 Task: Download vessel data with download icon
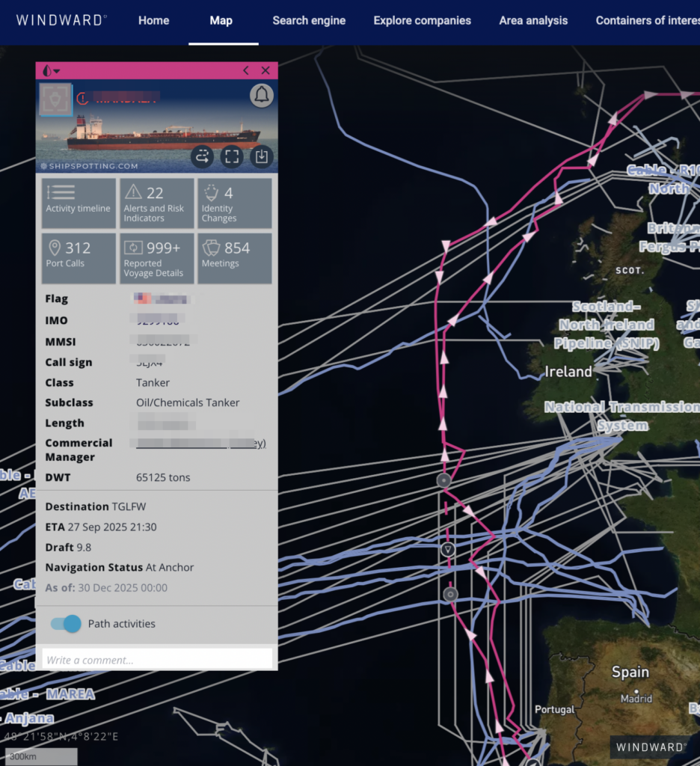[261, 156]
